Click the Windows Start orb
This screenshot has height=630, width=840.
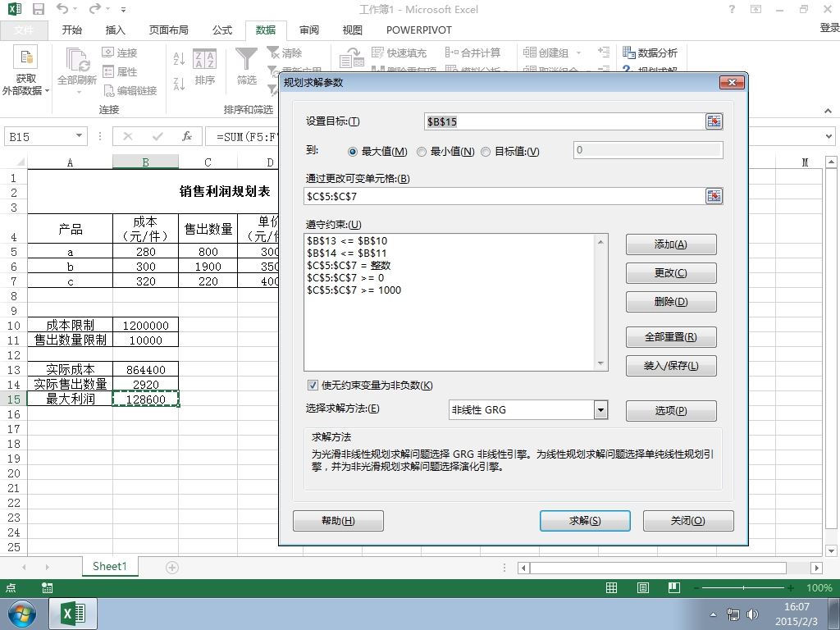click(x=21, y=614)
